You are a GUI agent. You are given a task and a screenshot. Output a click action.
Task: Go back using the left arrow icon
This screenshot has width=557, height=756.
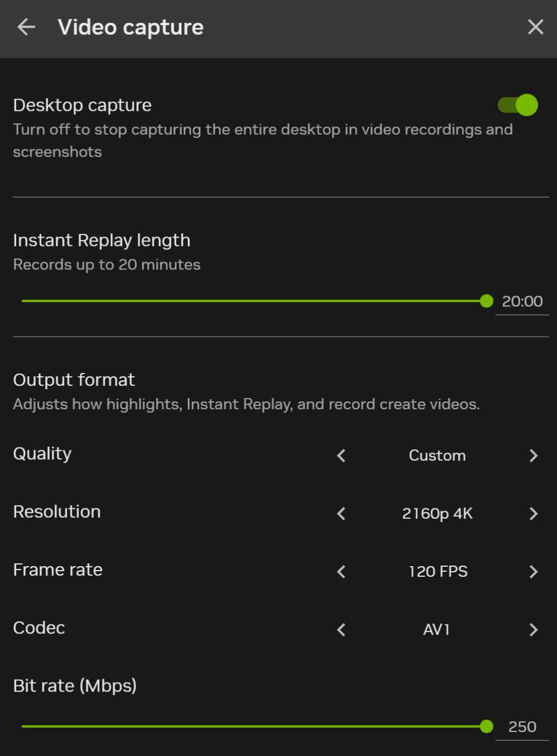pyautogui.click(x=26, y=27)
